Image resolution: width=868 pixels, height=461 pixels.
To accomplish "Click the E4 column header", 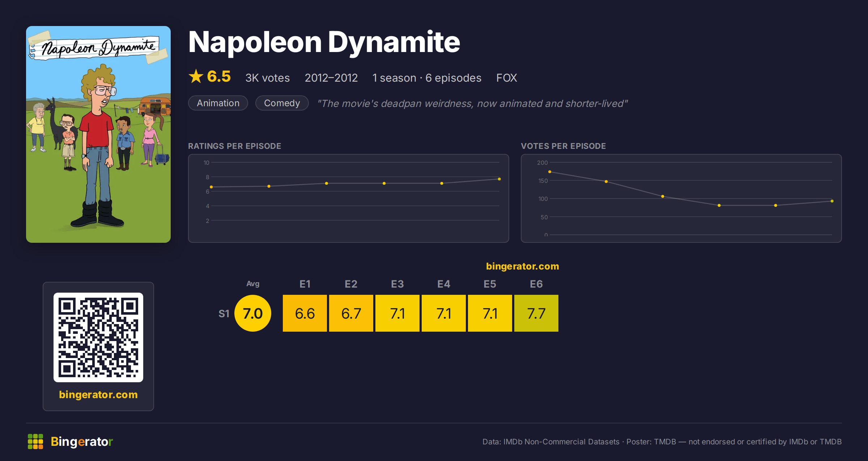I will click(444, 284).
